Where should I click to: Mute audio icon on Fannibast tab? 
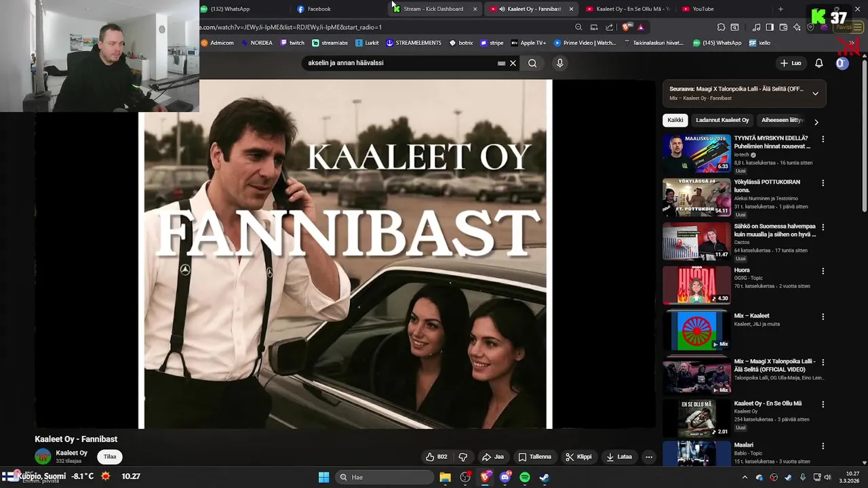click(x=502, y=9)
